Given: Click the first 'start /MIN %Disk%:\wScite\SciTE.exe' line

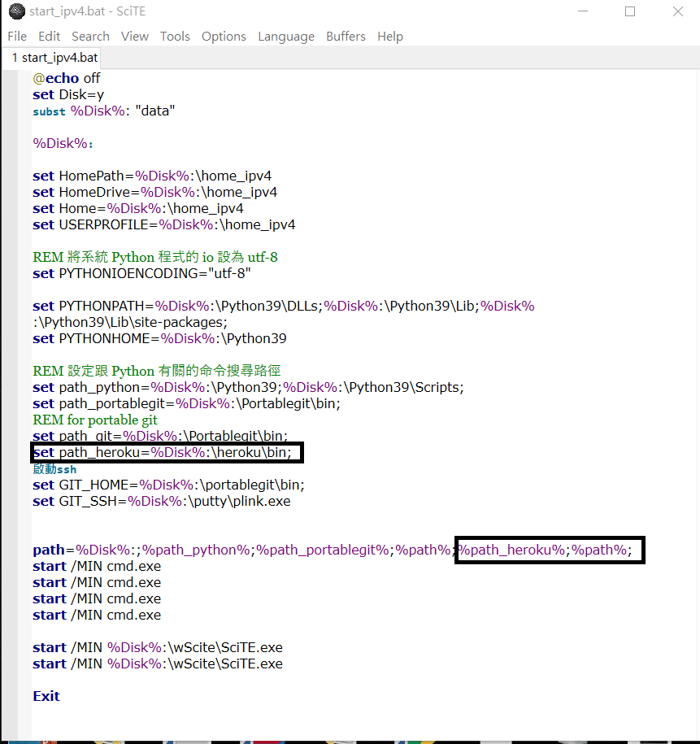Looking at the screenshot, I should click(x=158, y=648).
